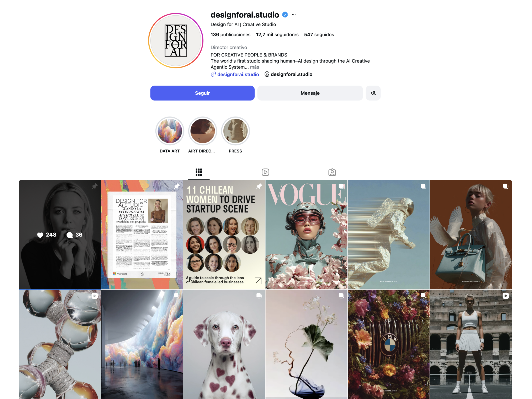Click the blue Seguir button
The width and height of the screenshot is (532, 399).
tap(202, 93)
